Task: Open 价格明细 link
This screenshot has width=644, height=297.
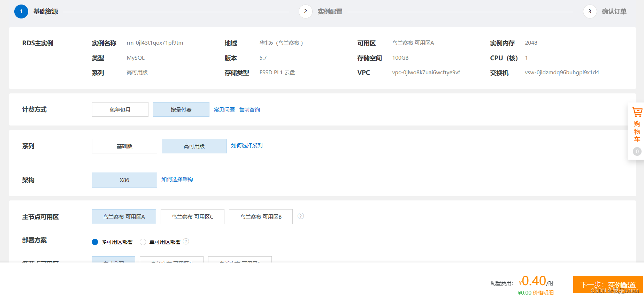Action: [x=543, y=292]
